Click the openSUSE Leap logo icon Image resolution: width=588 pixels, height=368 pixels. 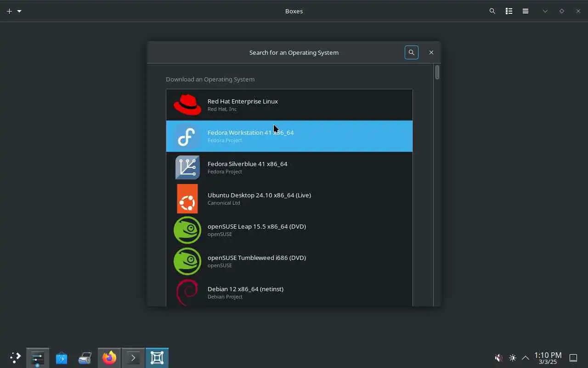187,230
